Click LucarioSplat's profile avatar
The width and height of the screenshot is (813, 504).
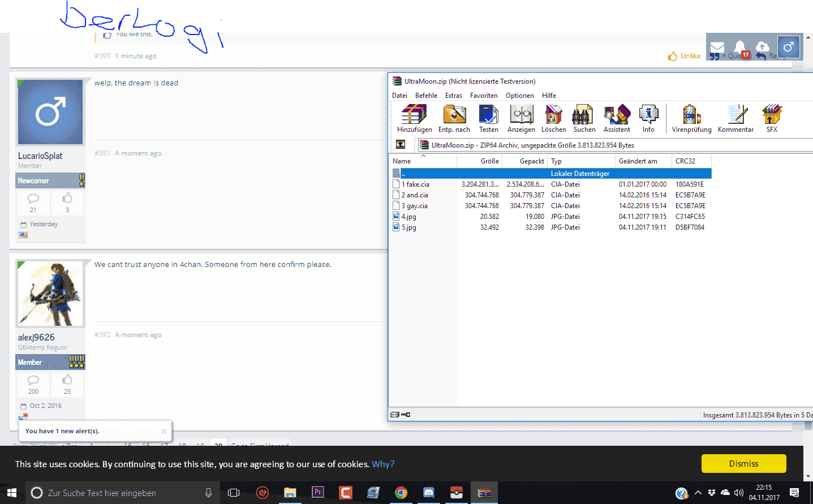(x=50, y=112)
